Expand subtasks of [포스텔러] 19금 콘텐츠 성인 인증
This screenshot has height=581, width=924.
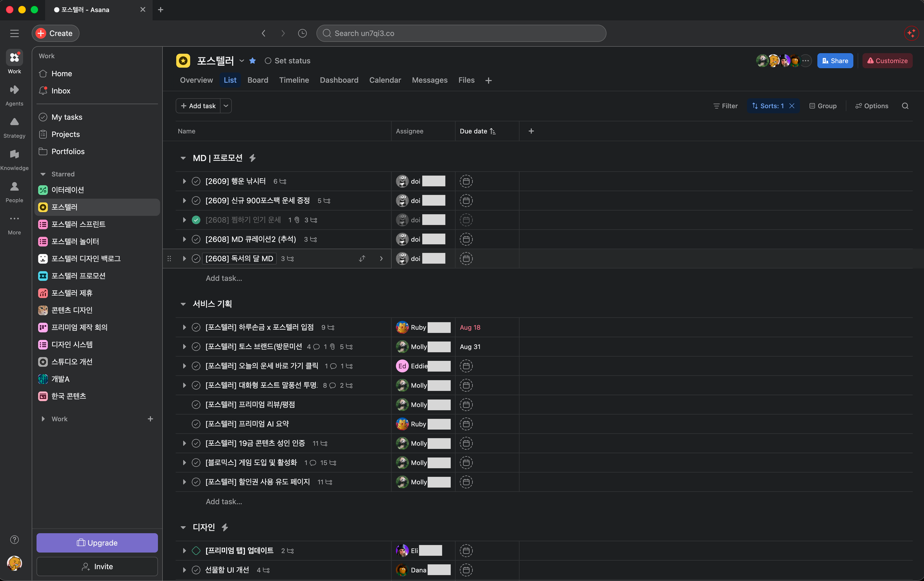(184, 443)
